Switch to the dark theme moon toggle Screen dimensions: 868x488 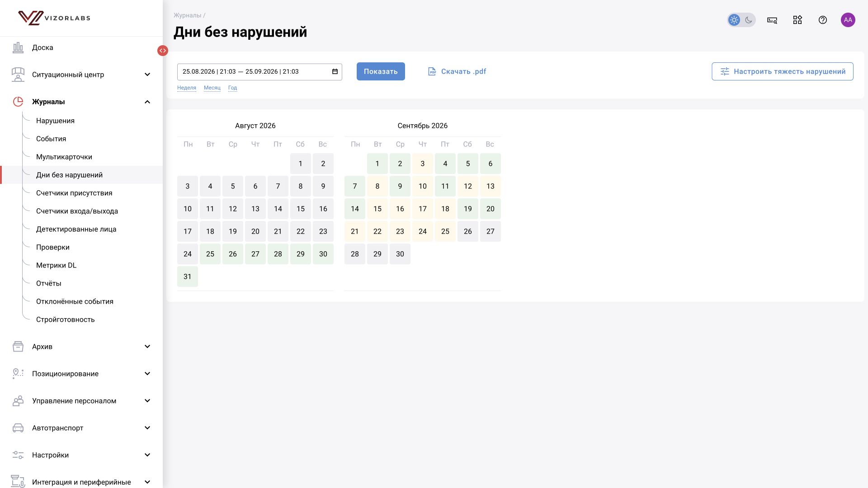[x=749, y=20]
